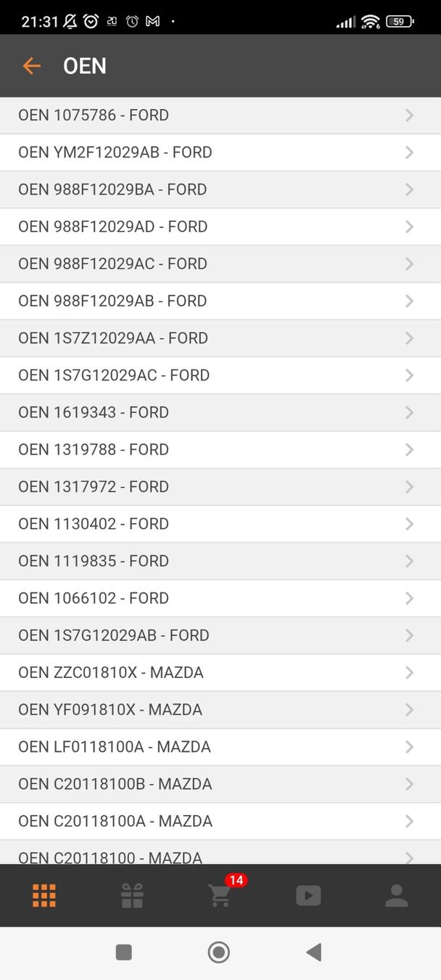This screenshot has width=441, height=980.
Task: Select OEN 1S7Z12029AA - FORD
Action: click(113, 338)
